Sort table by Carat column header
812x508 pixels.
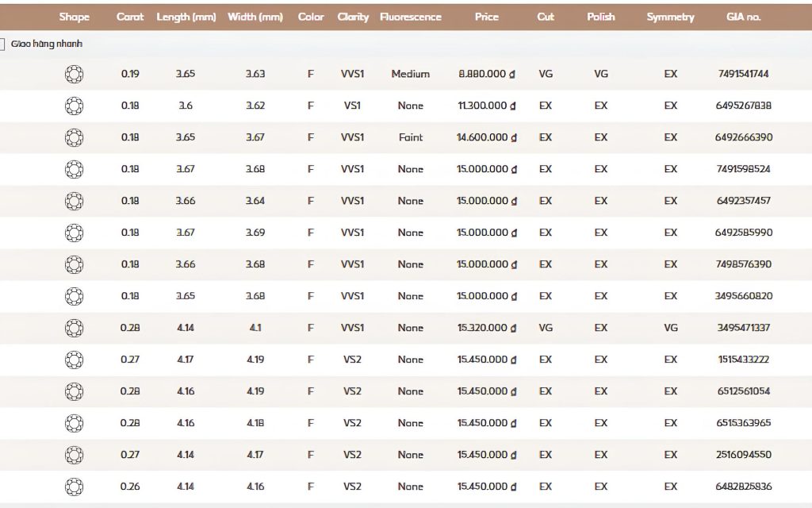pos(130,17)
